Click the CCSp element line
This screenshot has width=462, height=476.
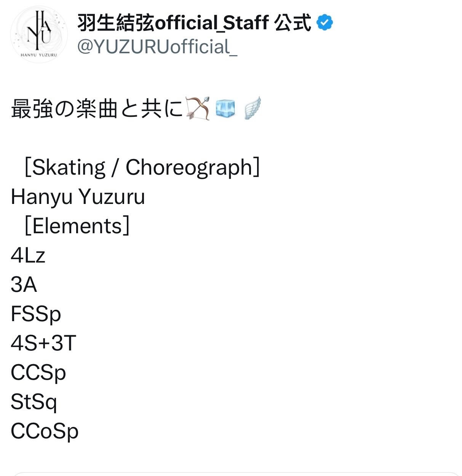click(38, 373)
